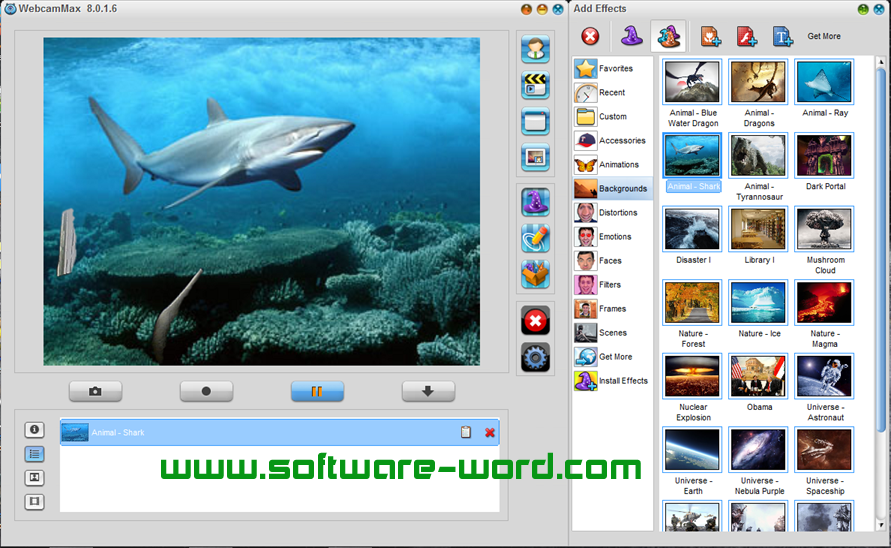
Task: Click the colorful hats effects toolbar icon
Action: coord(668,36)
